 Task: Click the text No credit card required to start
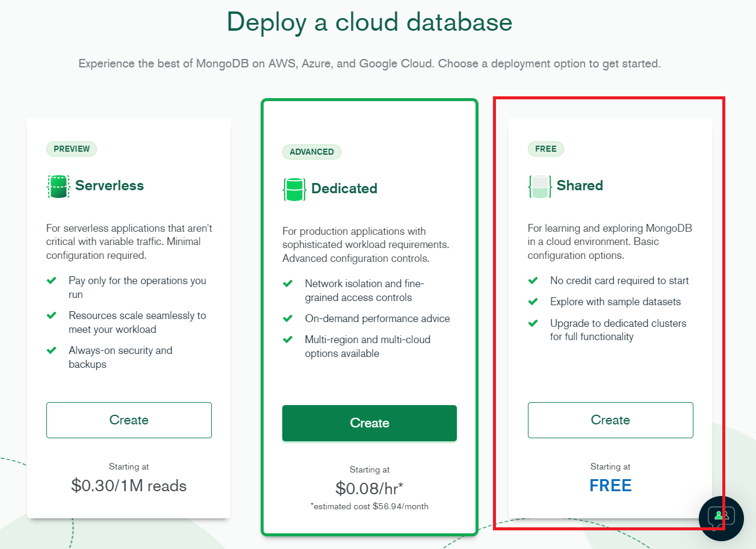tap(619, 281)
